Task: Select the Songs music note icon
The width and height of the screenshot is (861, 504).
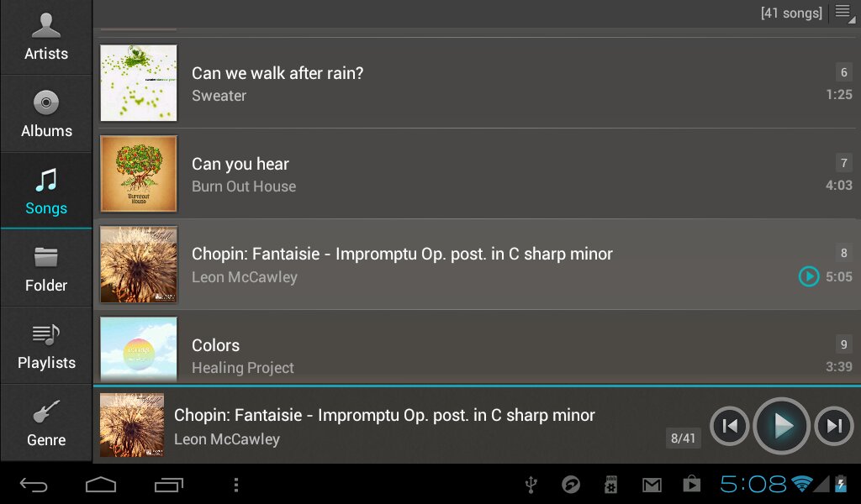Action: [x=45, y=180]
